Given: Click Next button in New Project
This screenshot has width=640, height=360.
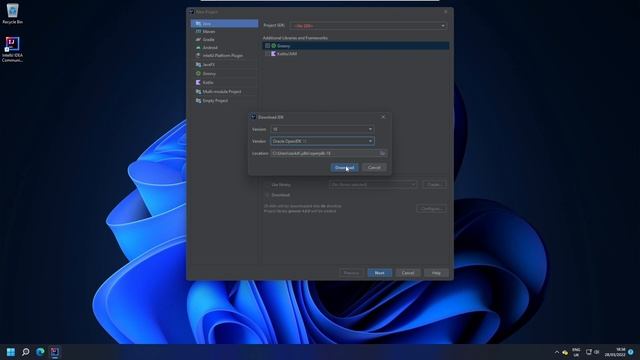Looking at the screenshot, I should pyautogui.click(x=380, y=273).
